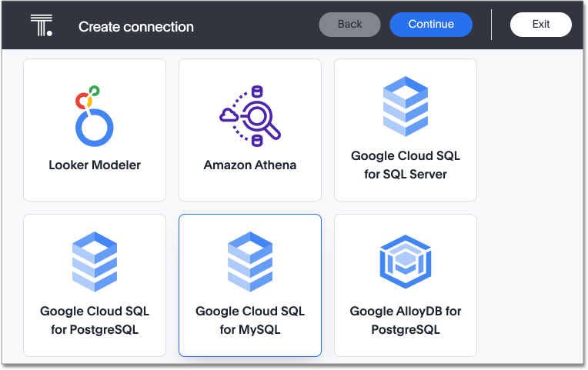This screenshot has height=370, width=588.
Task: Click the vertical divider left of Exit
Action: [x=491, y=25]
